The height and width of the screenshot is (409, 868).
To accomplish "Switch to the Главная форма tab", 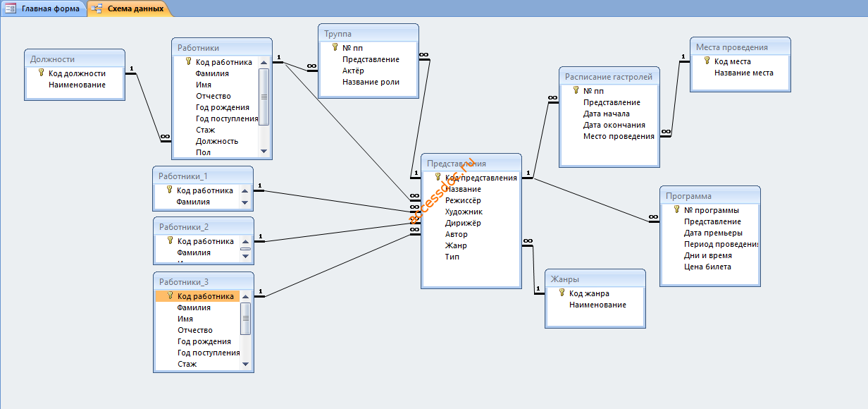I will (x=44, y=8).
